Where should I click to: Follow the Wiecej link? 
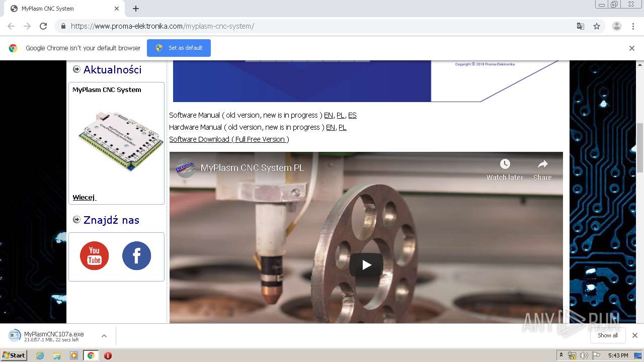point(84,197)
